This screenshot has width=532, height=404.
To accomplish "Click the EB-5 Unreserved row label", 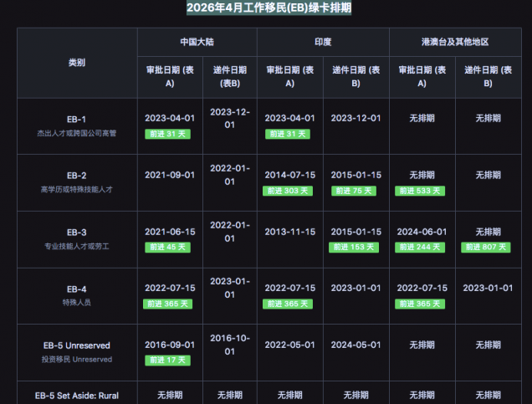I will pyautogui.click(x=76, y=352).
